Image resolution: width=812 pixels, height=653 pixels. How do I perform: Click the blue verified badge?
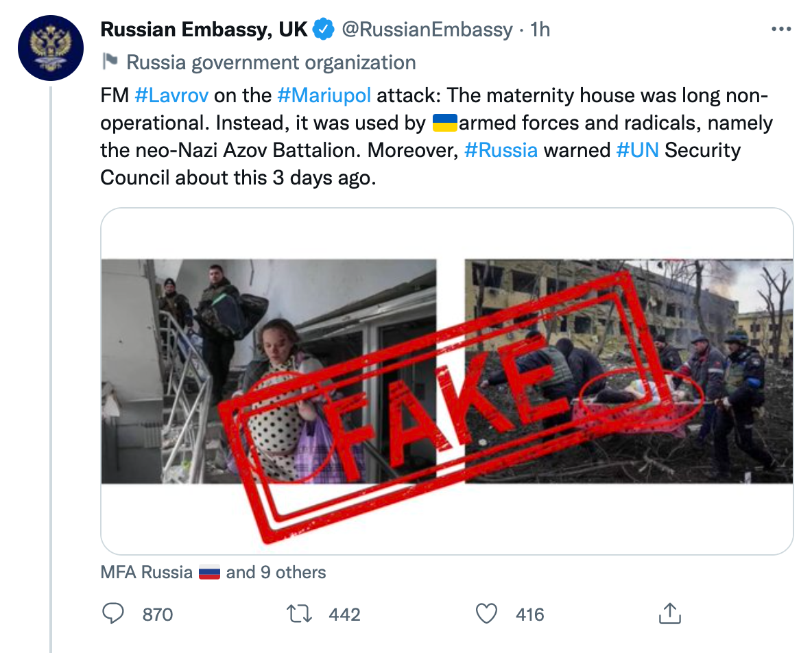324,29
